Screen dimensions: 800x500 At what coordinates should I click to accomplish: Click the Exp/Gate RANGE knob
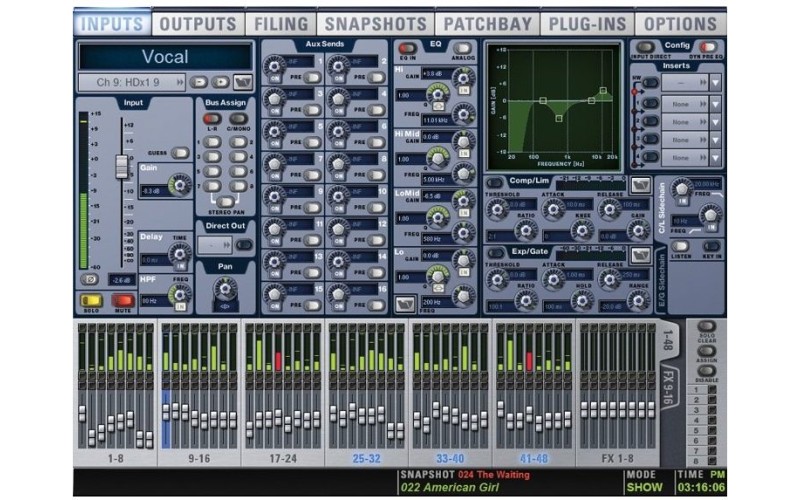point(638,301)
